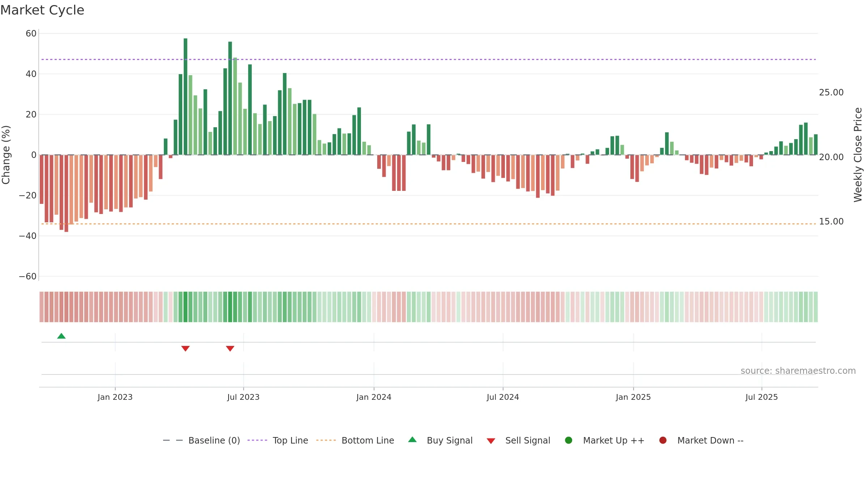This screenshot has height=488, width=868.
Task: Click the Jan 2023 axis label
Action: (x=115, y=397)
